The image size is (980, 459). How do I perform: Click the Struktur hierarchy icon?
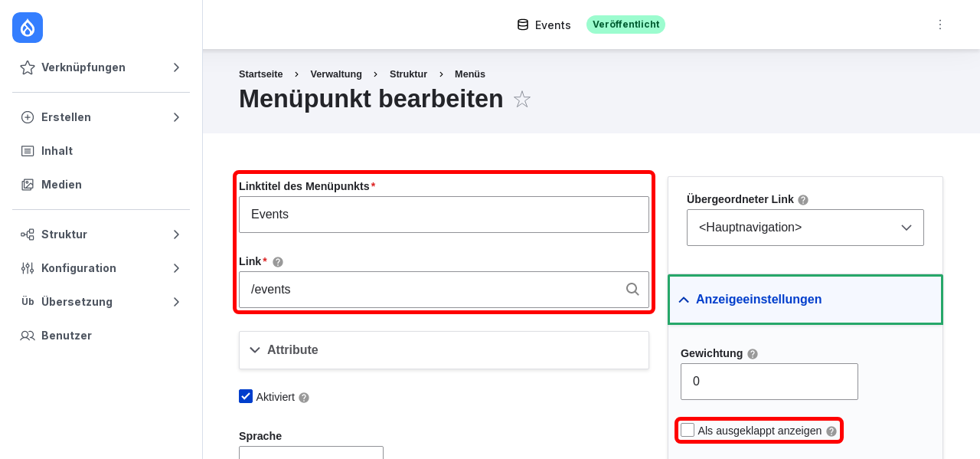[x=28, y=234]
